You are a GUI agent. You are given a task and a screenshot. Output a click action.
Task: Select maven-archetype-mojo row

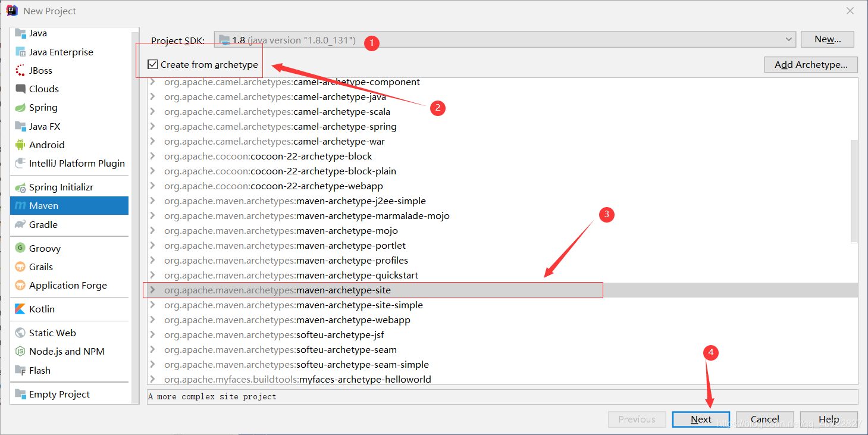[503, 230]
